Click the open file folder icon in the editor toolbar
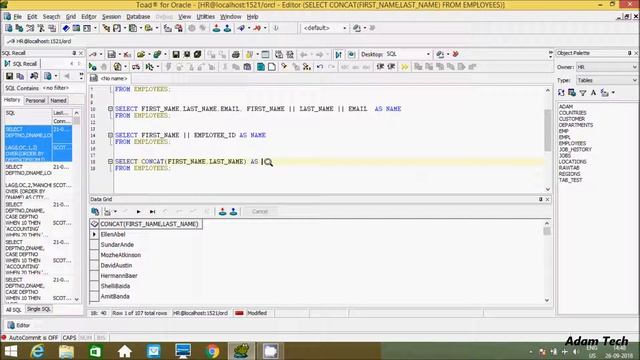The width and height of the screenshot is (640, 360). point(141,54)
